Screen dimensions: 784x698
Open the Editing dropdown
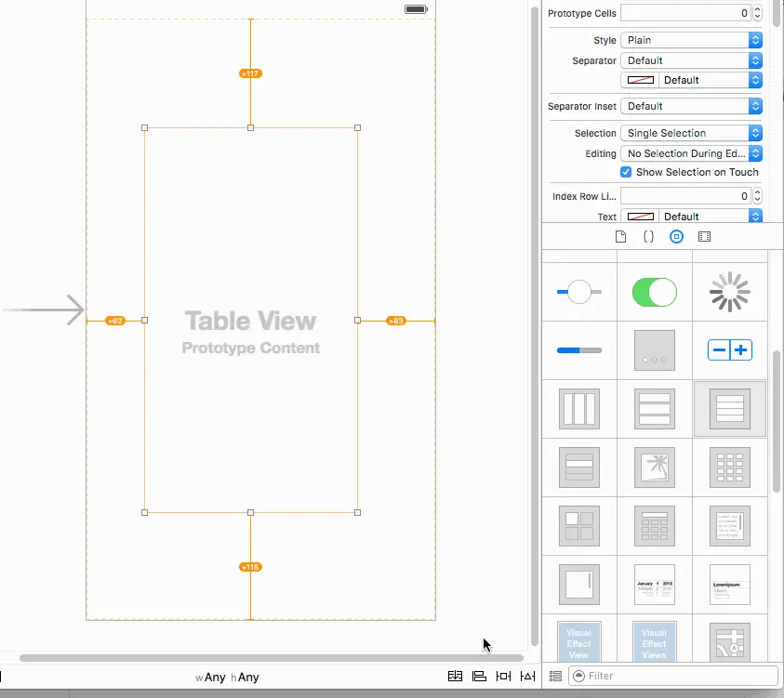(691, 153)
